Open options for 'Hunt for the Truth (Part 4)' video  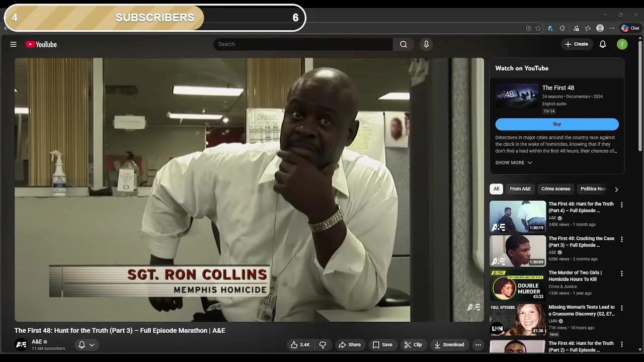tap(622, 205)
